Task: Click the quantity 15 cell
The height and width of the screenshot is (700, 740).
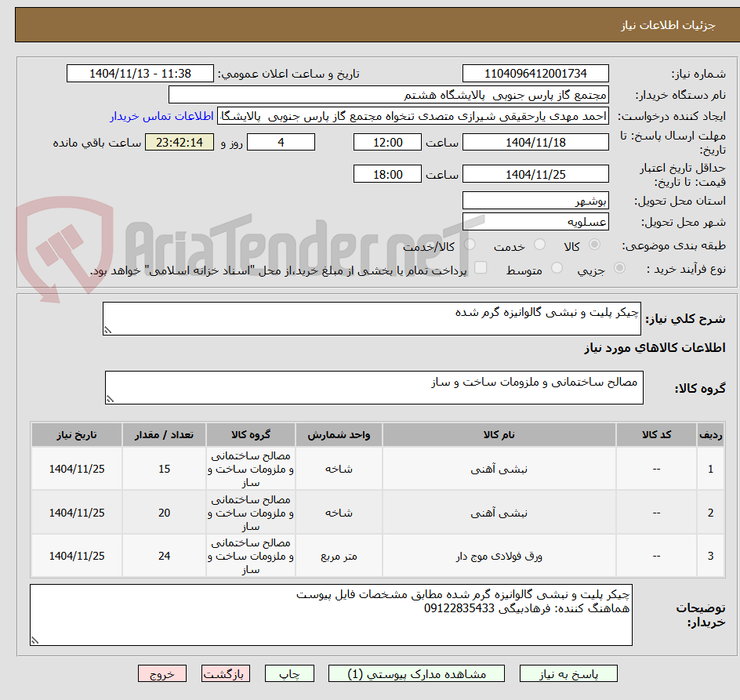Action: pyautogui.click(x=165, y=470)
